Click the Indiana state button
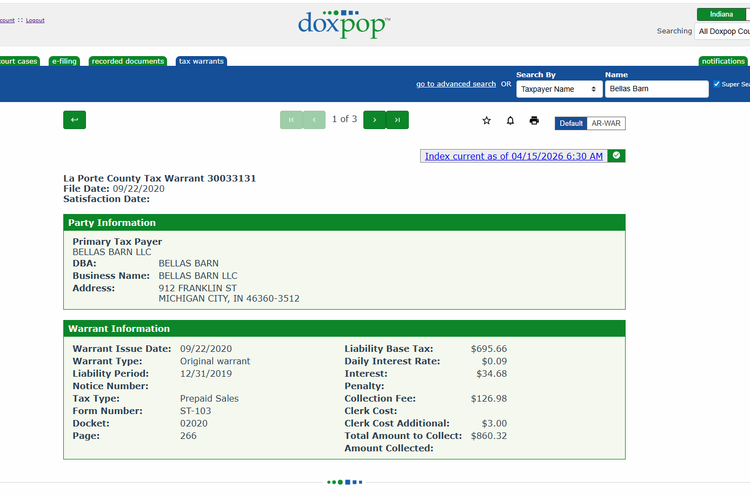Image resolution: width=750 pixels, height=495 pixels. point(721,14)
